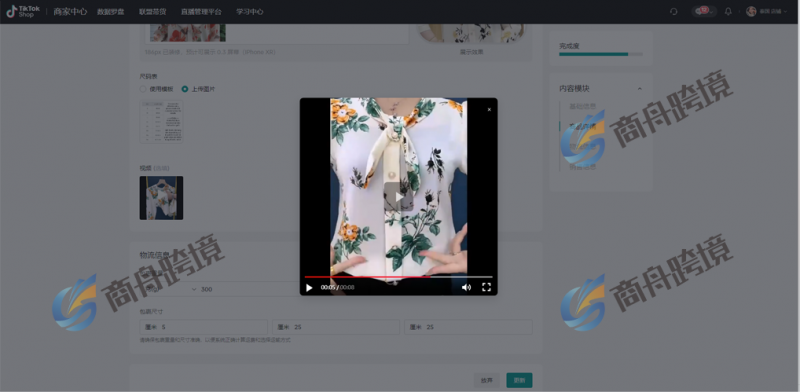
Task: Expand the account name dropdown arrow
Action: [785, 11]
